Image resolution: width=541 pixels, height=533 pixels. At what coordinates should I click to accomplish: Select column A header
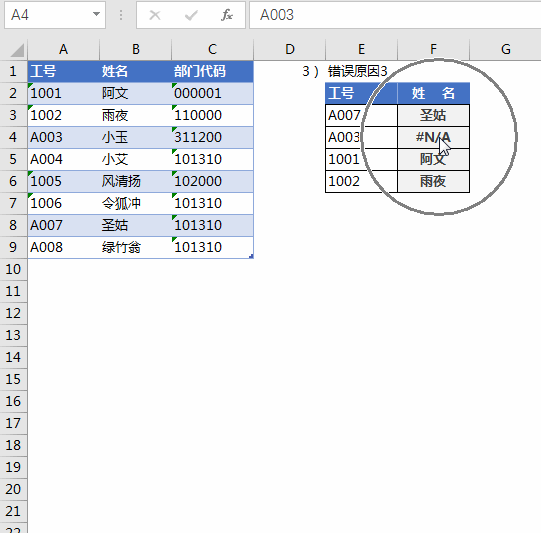(63, 49)
